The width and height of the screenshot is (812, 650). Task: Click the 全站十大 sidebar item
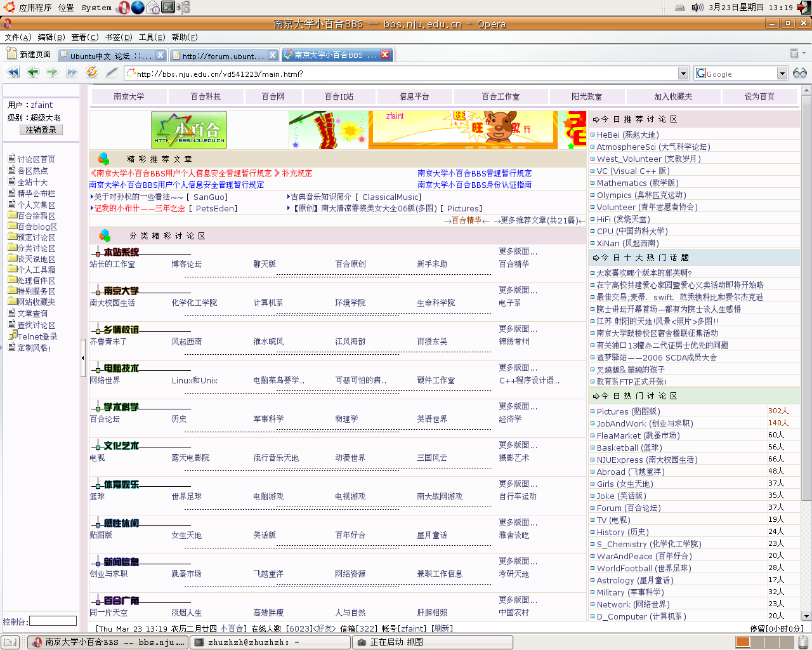click(32, 182)
